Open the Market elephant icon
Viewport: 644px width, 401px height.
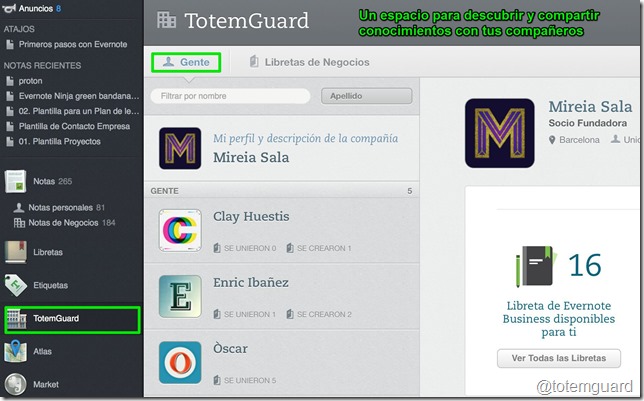click(16, 384)
